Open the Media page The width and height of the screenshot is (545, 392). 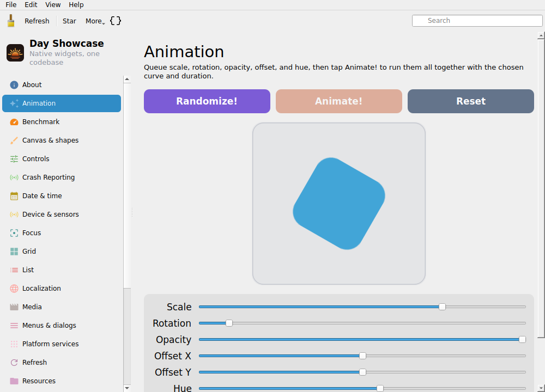[x=62, y=307]
